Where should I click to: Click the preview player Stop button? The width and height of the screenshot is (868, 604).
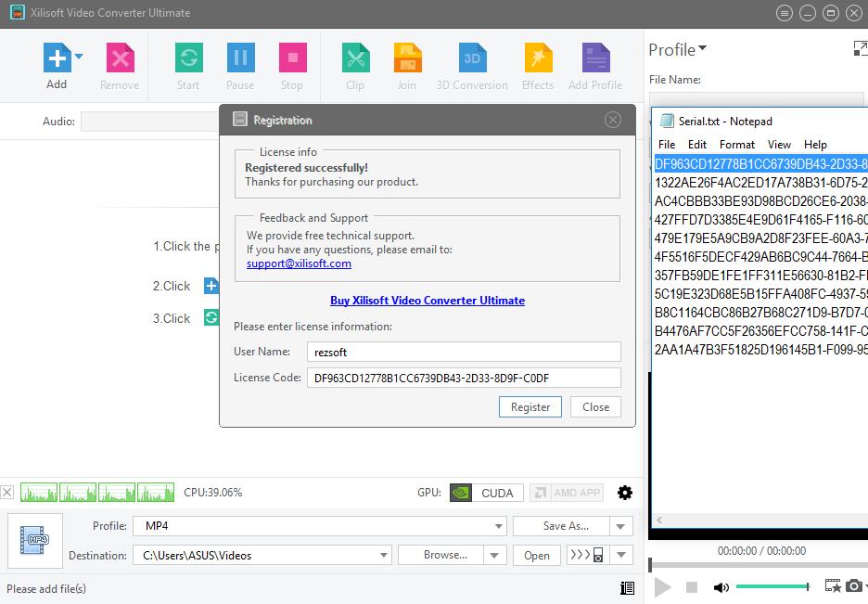tap(692, 587)
